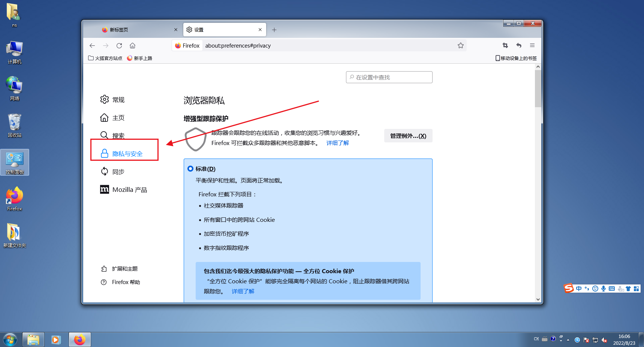Close the 设置 tab
The height and width of the screenshot is (347, 644).
[x=260, y=30]
